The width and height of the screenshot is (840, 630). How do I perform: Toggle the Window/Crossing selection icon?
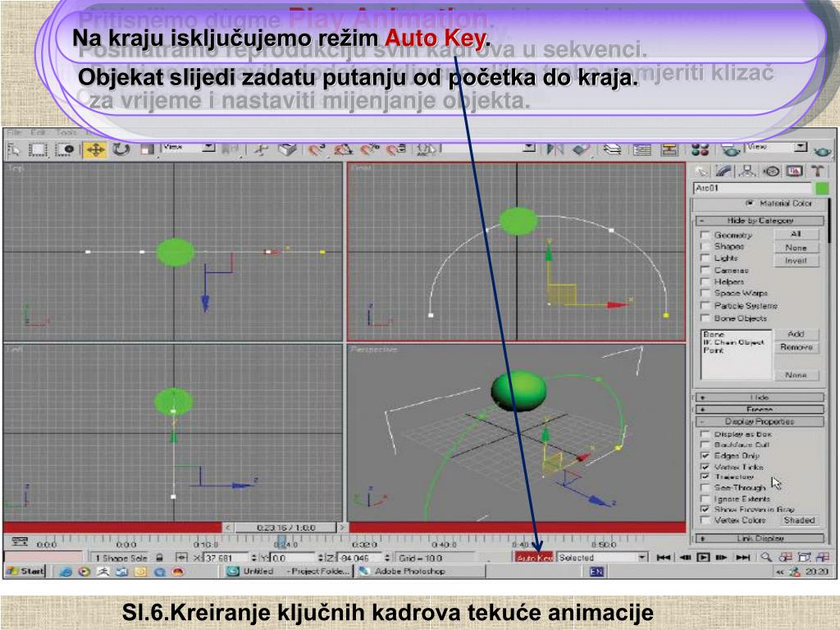coord(66,150)
